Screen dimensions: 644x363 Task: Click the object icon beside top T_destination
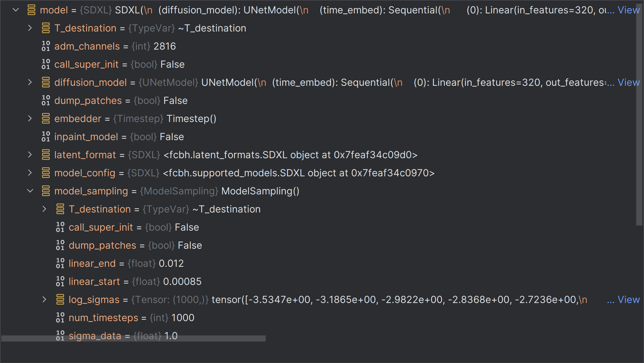pyautogui.click(x=46, y=28)
